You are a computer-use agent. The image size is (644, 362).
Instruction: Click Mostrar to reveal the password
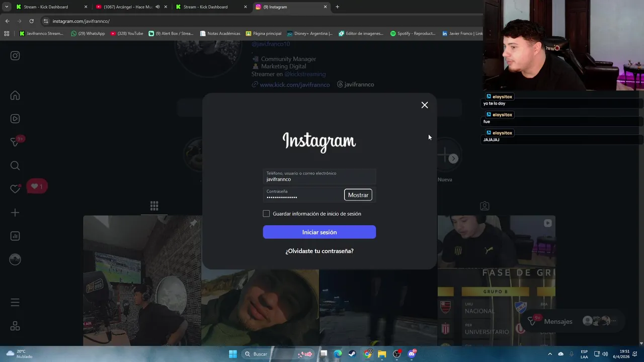click(x=358, y=195)
